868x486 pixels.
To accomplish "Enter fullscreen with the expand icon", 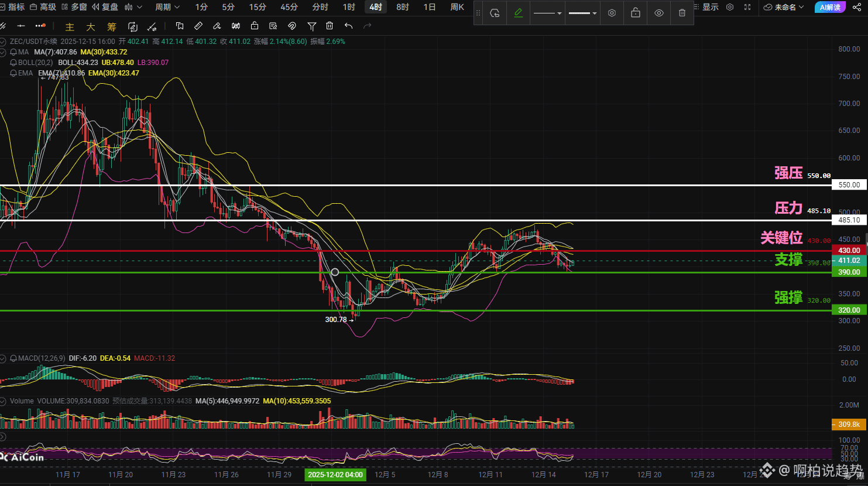I will coord(747,7).
